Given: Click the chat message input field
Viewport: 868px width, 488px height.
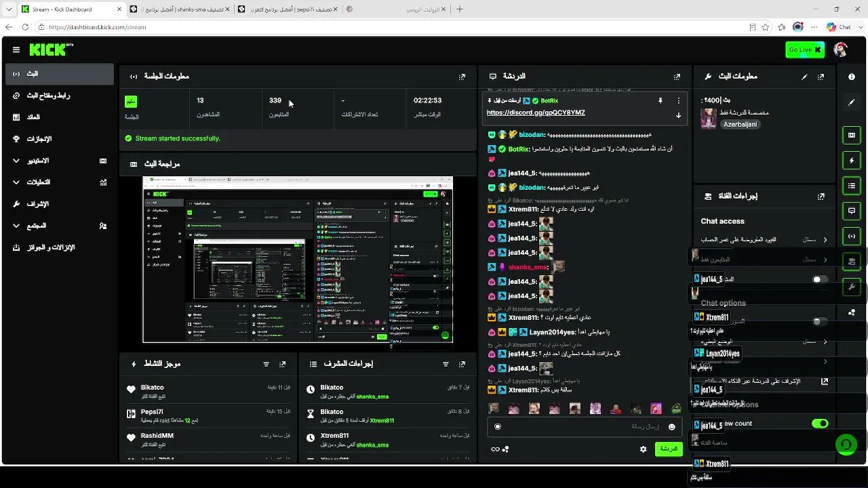Looking at the screenshot, I should 585,426.
